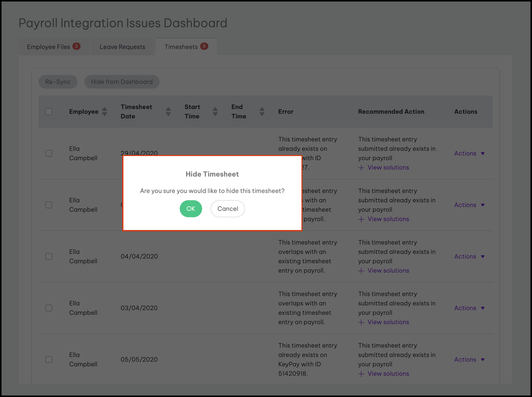The height and width of the screenshot is (397, 532).
Task: Click the Employee Files red count badge
Action: 76,46
